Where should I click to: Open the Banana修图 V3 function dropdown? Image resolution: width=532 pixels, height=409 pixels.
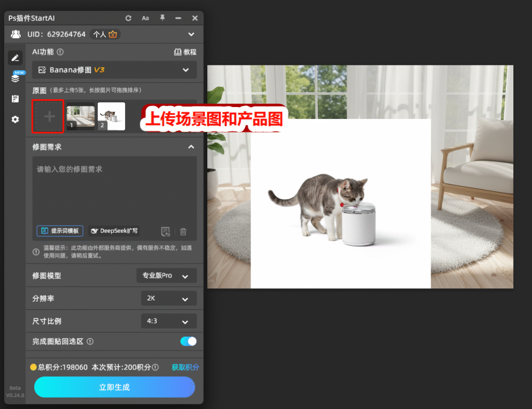coord(114,70)
